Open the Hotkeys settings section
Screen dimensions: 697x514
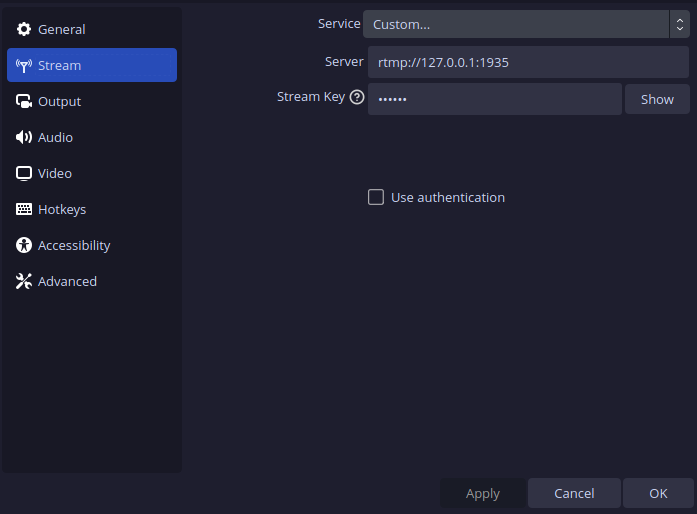(x=62, y=209)
